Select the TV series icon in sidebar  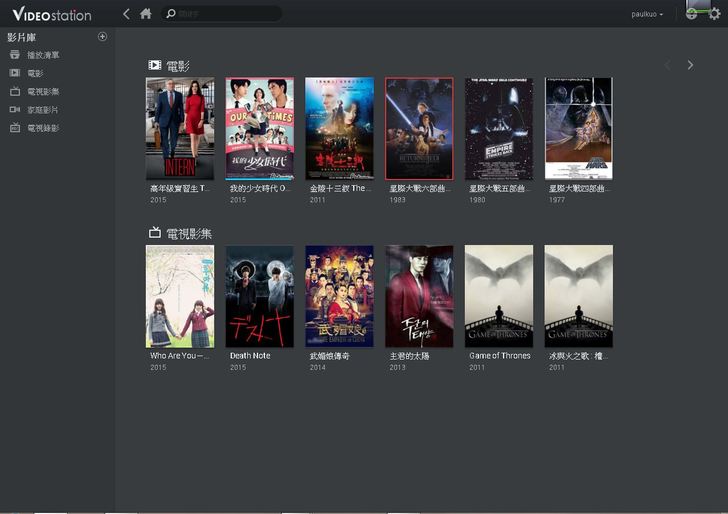(x=15, y=91)
